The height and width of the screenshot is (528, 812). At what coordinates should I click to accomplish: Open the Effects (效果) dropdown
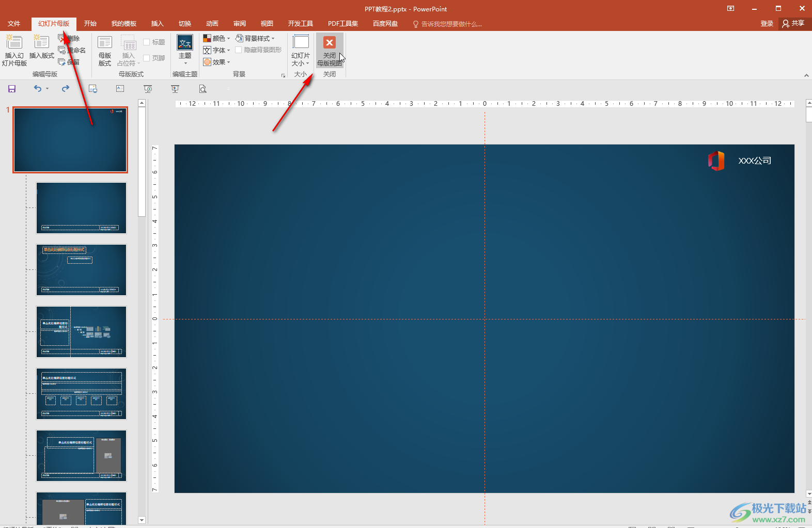[216, 62]
